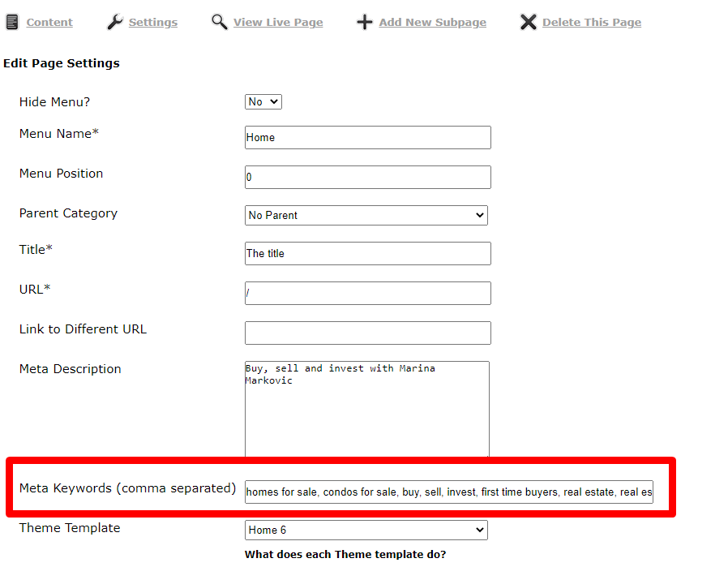The width and height of the screenshot is (728, 567).
Task: Click Delete This Page link
Action: point(592,22)
